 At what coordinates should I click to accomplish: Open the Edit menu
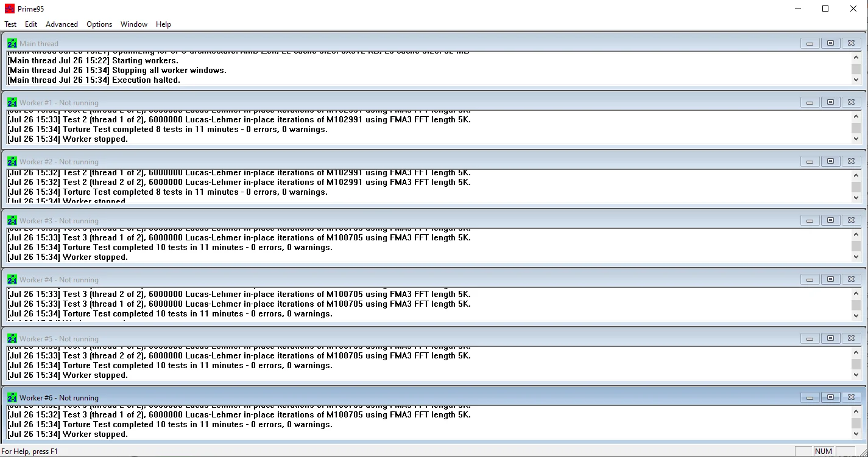[31, 24]
